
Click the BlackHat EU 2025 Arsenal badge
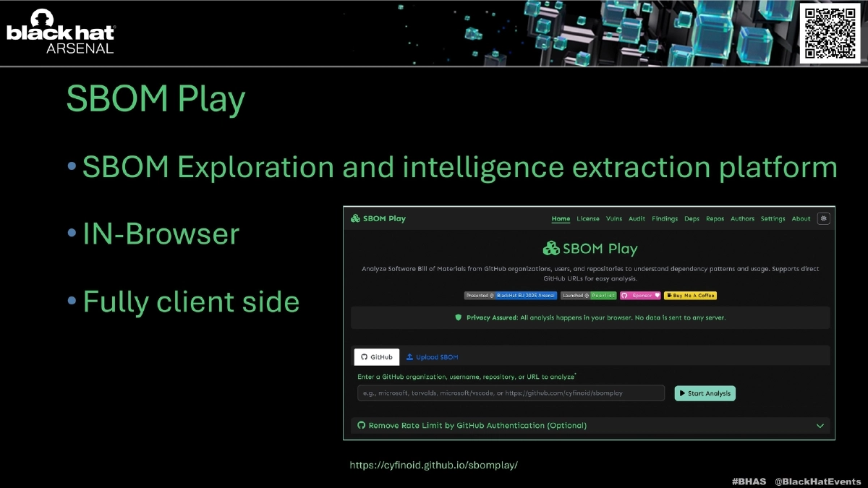pos(524,295)
